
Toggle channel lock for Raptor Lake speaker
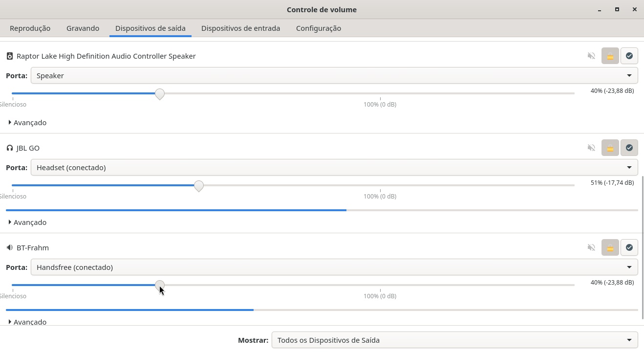(x=610, y=56)
